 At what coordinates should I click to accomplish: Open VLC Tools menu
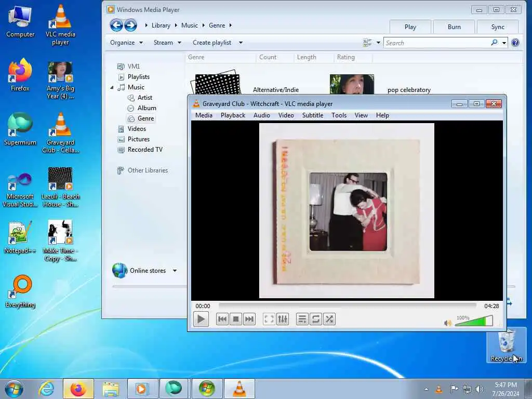coord(339,115)
